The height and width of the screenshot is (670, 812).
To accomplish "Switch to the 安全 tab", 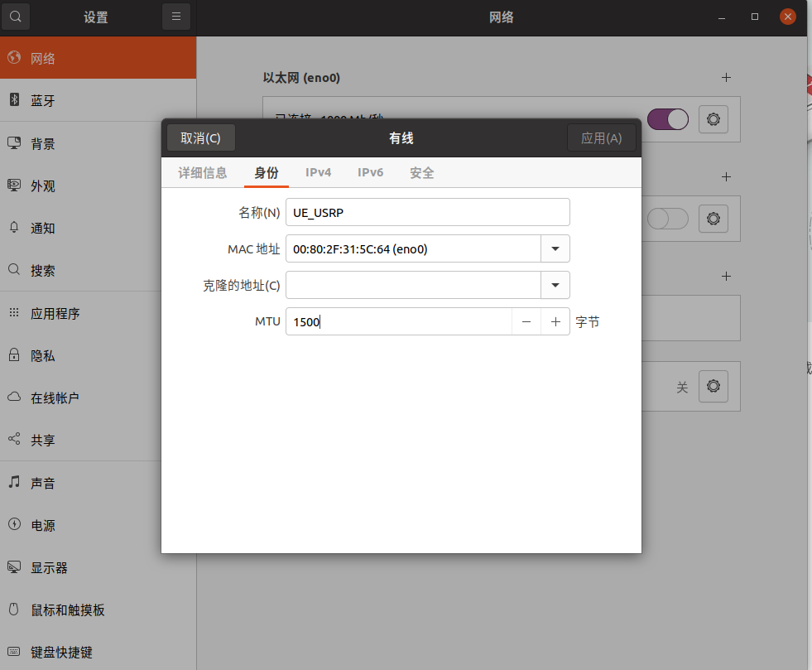I will pyautogui.click(x=422, y=172).
